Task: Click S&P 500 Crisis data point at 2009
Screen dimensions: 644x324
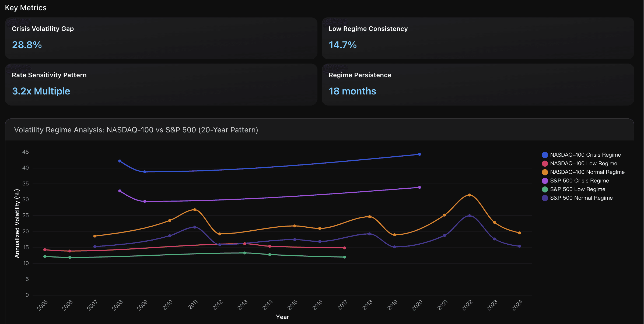Action: tap(145, 201)
